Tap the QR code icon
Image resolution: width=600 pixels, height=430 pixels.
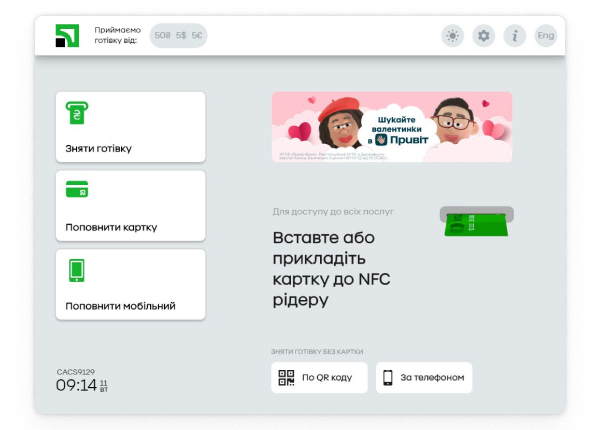(286, 378)
